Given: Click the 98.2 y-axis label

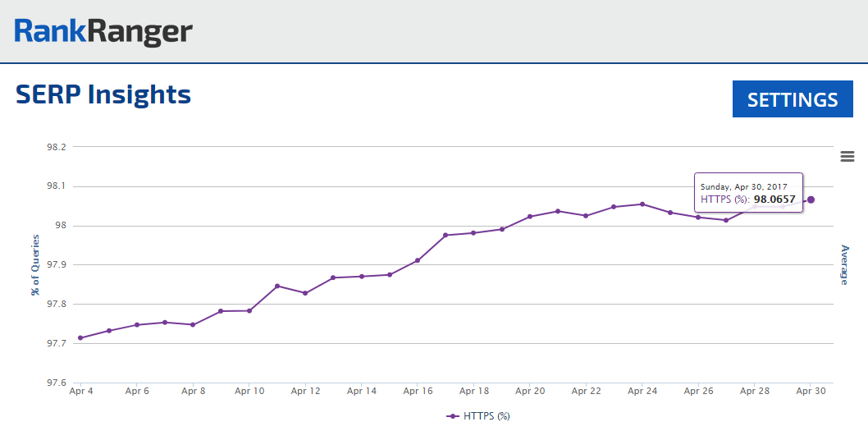Looking at the screenshot, I should click(57, 147).
